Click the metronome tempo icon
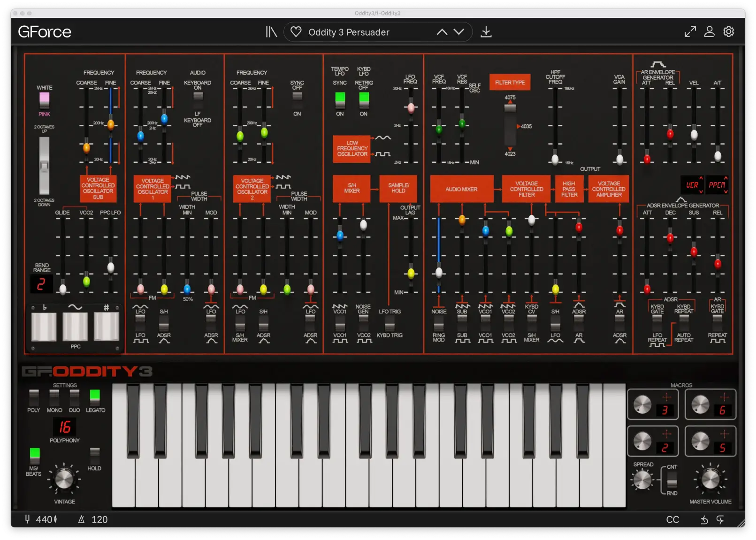Screen dimensions: 756x540 click(81, 519)
